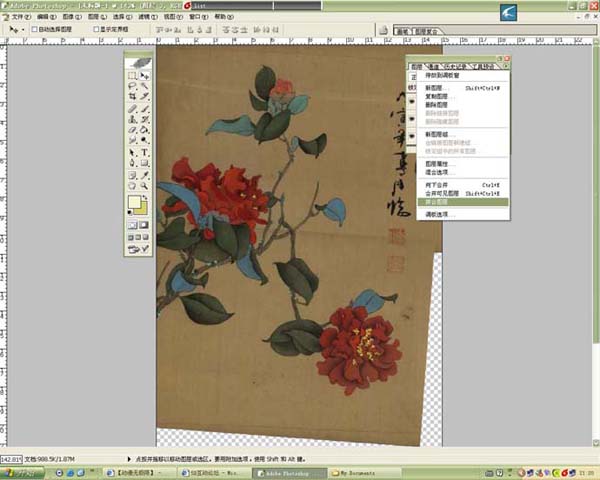This screenshot has width=600, height=480.
Task: Select the Path Selection tool
Action: click(133, 153)
